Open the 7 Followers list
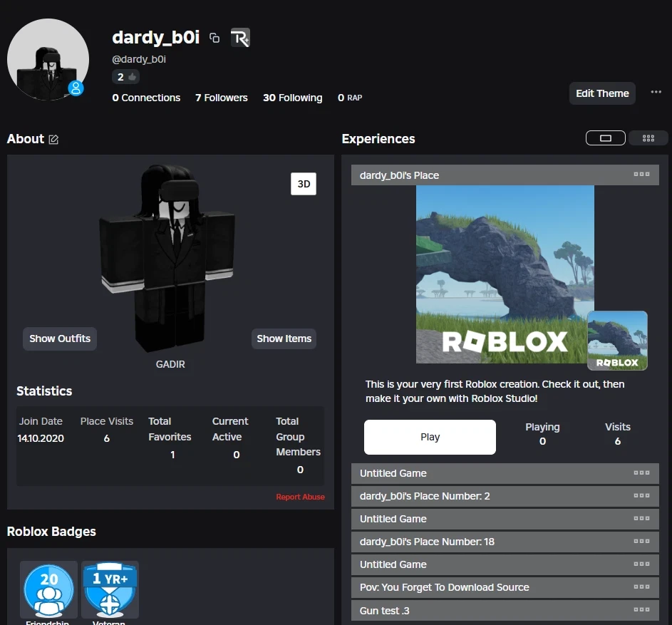 (221, 98)
